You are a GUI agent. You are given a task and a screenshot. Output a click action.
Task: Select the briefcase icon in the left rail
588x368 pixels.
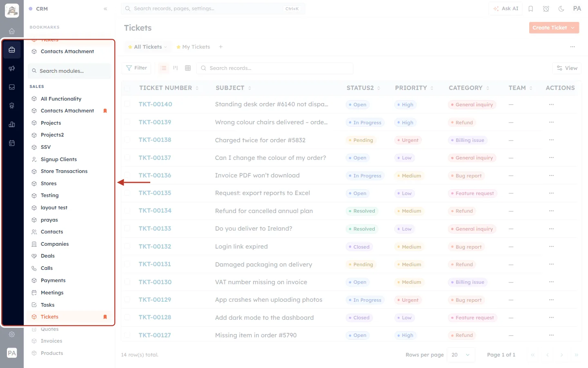coord(12,50)
